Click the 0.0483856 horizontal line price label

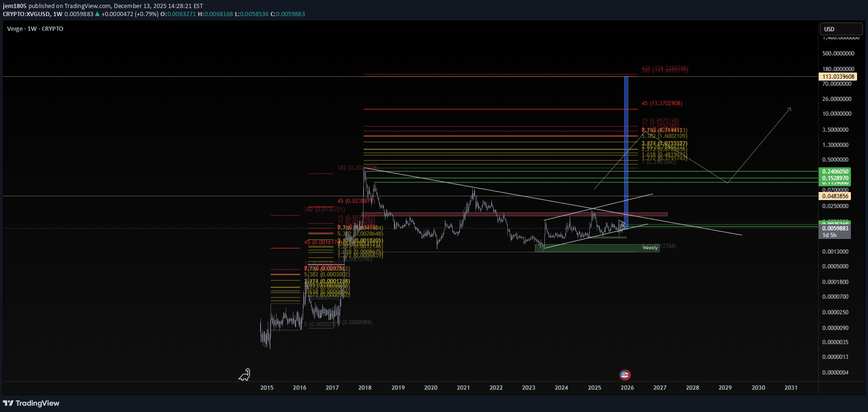[x=835, y=196]
